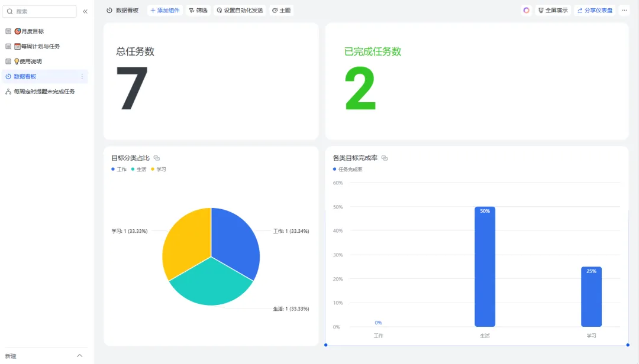Open the 筛选 filter
The width and height of the screenshot is (639, 364).
click(198, 11)
